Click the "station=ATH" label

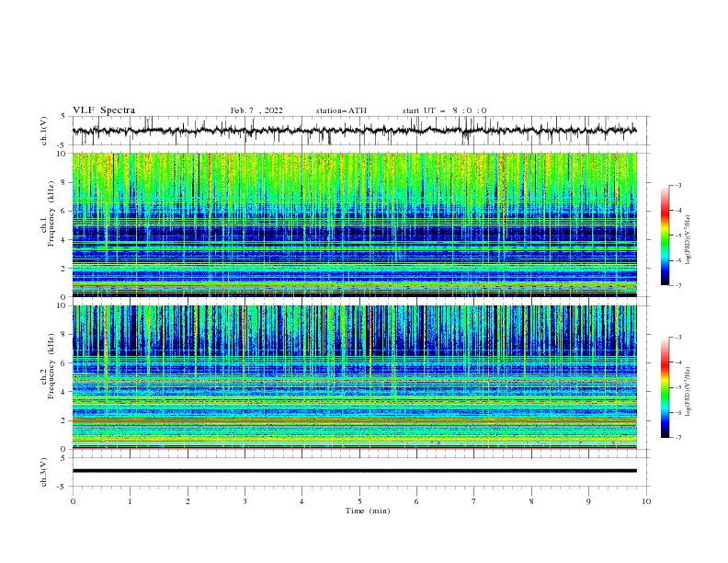[341, 110]
